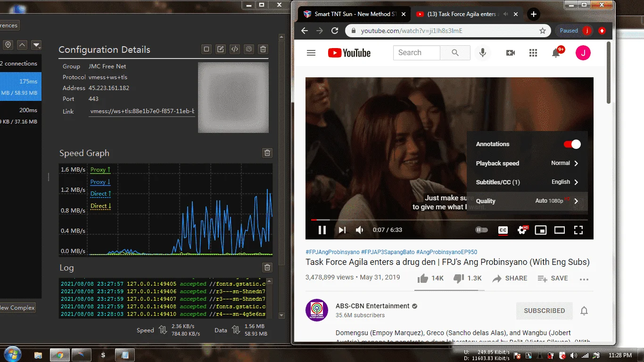
Task: Click the SHARE button
Action: pyautogui.click(x=510, y=279)
